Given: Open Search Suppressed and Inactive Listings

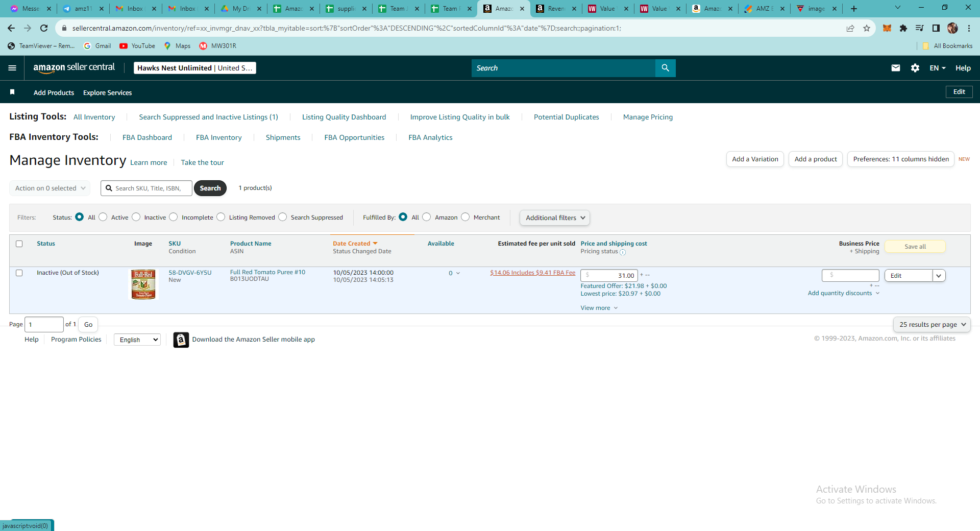Looking at the screenshot, I should click(x=208, y=117).
